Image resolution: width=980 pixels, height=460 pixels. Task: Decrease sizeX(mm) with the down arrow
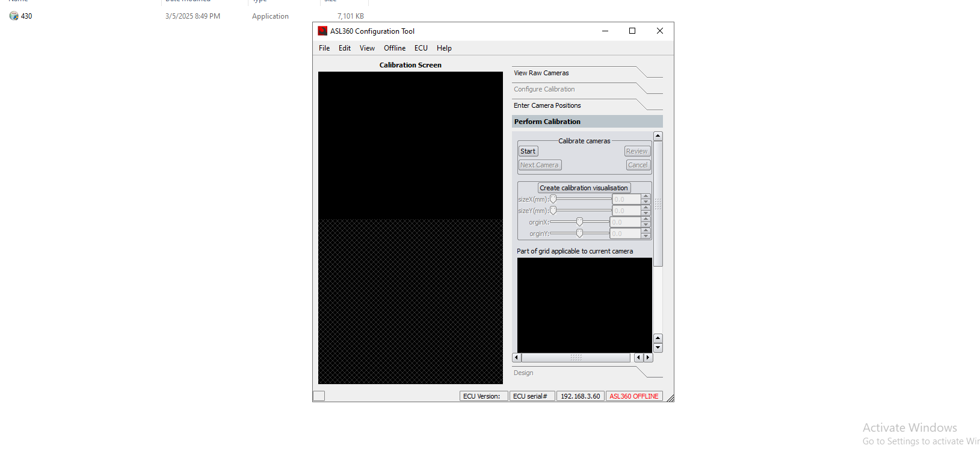pyautogui.click(x=646, y=202)
